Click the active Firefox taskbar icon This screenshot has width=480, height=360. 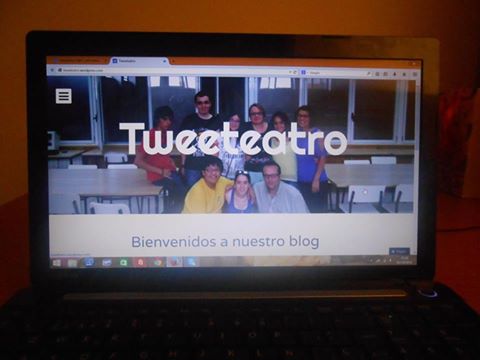tap(175, 262)
